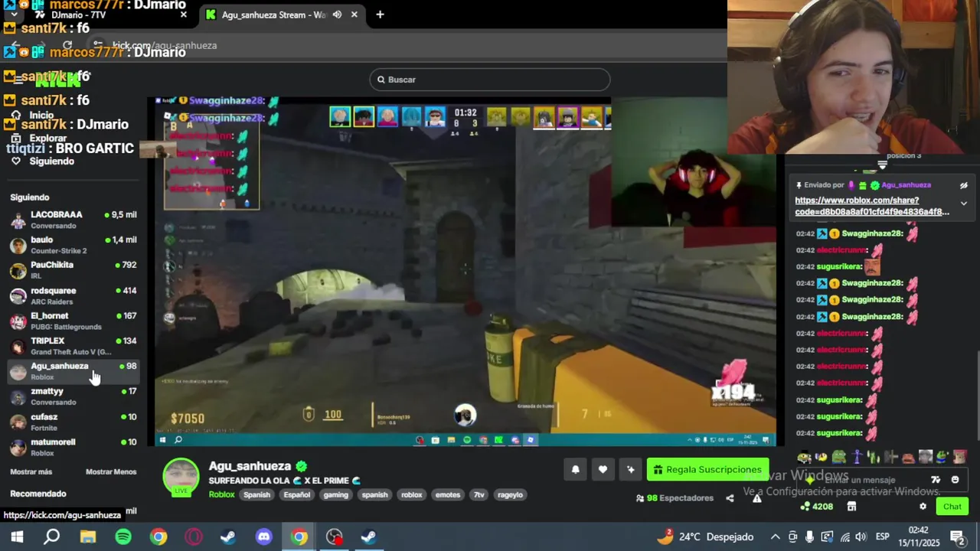Click Mostrar Menos in following list
Screen dimensions: 980x551
[111, 472]
